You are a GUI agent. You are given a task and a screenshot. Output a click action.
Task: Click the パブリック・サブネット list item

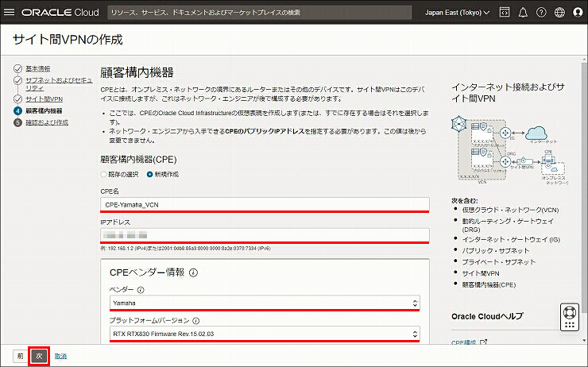(x=495, y=251)
